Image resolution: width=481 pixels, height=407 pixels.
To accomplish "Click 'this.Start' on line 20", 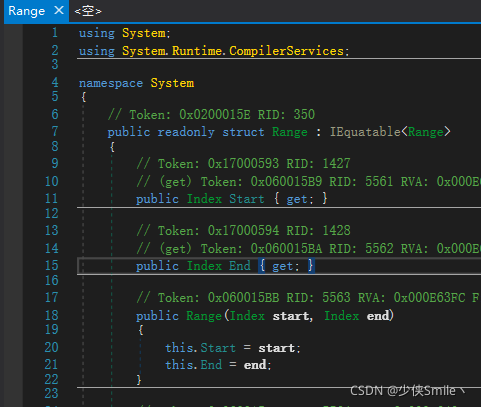I will 200,348.
